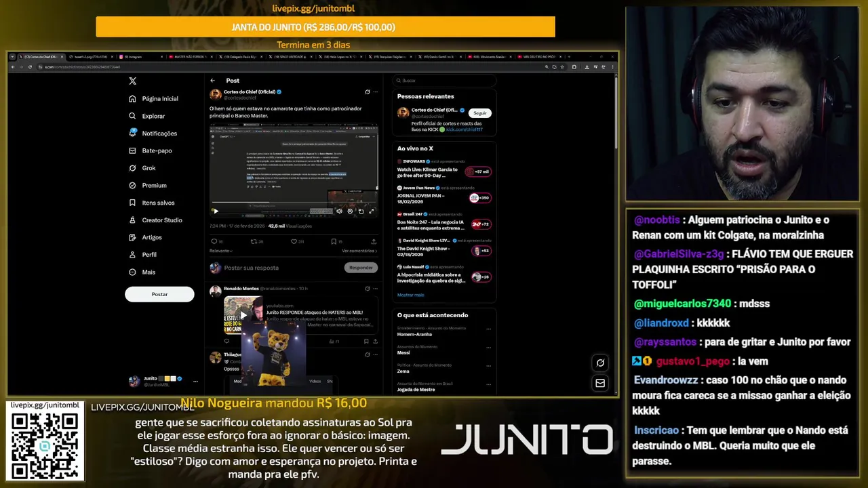Click the browser reload button
The height and width of the screenshot is (488, 868).
pyautogui.click(x=30, y=67)
